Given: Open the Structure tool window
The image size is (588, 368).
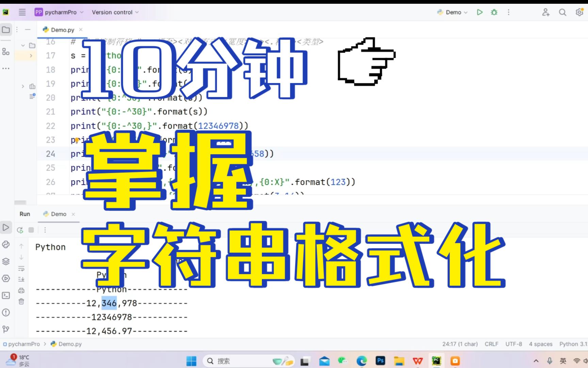Looking at the screenshot, I should tap(6, 51).
